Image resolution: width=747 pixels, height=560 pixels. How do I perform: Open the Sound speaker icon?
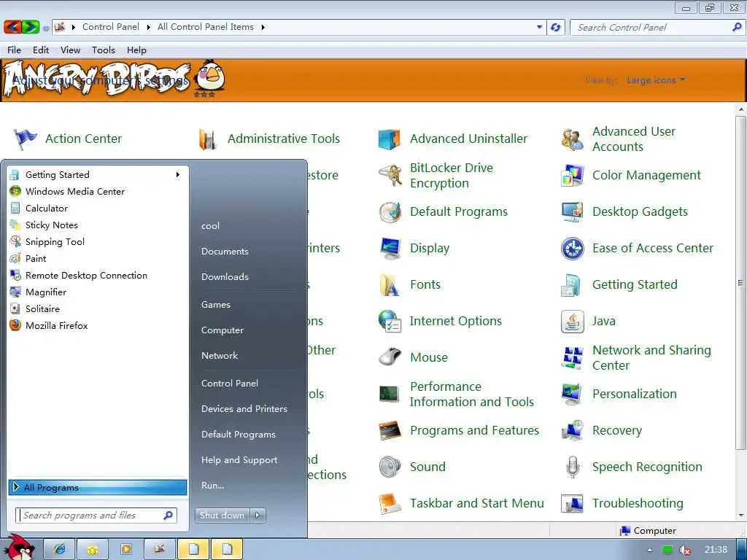390,467
